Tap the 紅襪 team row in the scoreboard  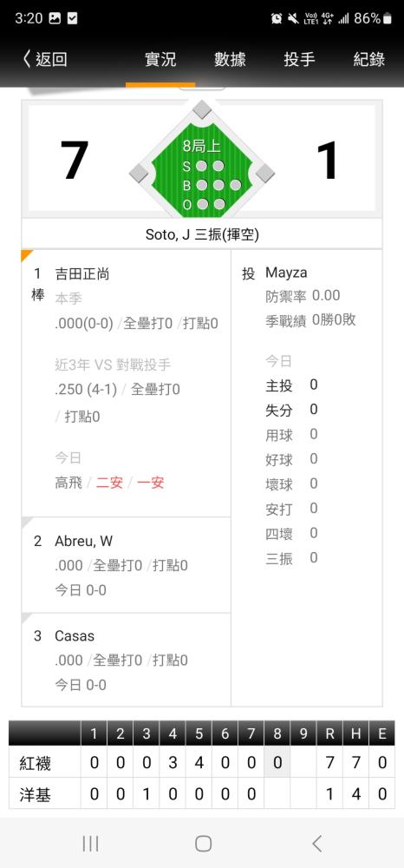pos(202,763)
